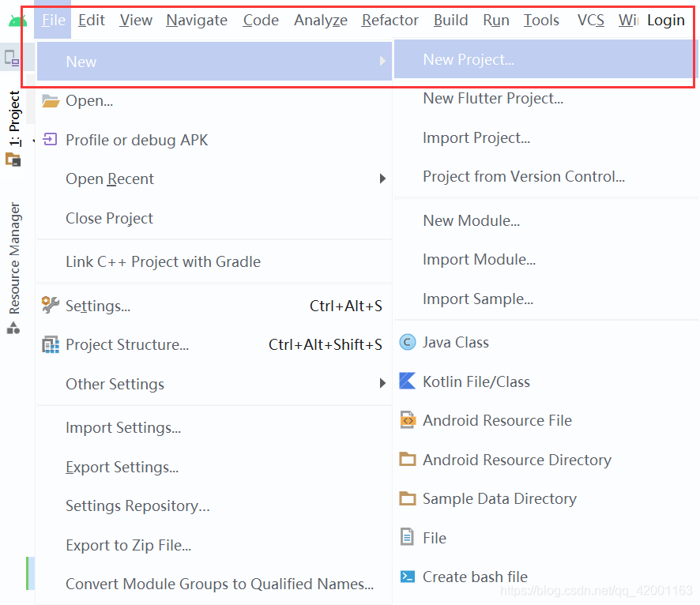
Task: Open the Navigate menu
Action: click(197, 20)
